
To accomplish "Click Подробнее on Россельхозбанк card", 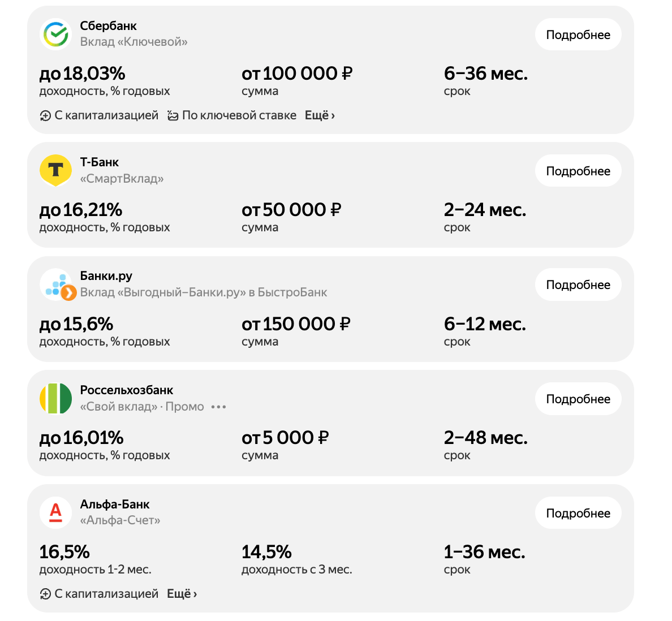I will (x=578, y=399).
